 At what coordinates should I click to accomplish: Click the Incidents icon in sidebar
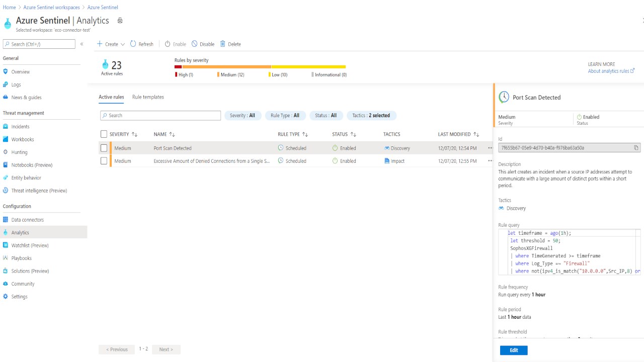6,127
